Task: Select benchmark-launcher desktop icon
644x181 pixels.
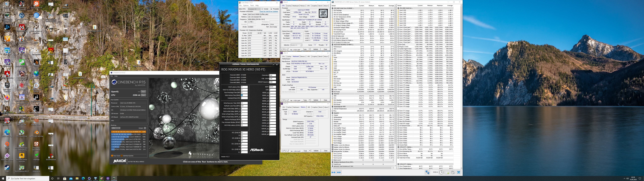Action: click(x=36, y=133)
